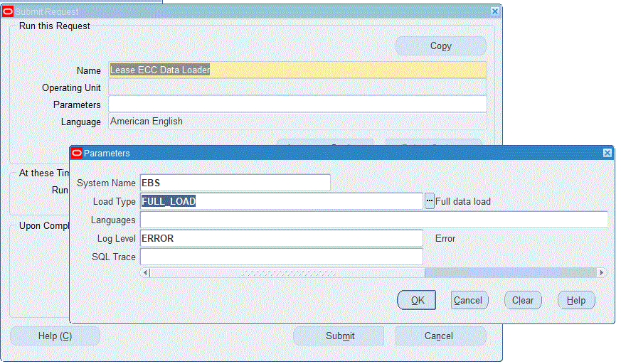Open Load Type list of values button
The width and height of the screenshot is (621, 364).
[430, 201]
